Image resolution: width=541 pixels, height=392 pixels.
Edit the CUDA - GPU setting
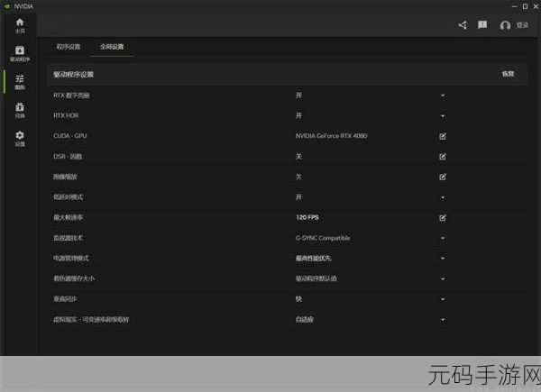pyautogui.click(x=443, y=136)
